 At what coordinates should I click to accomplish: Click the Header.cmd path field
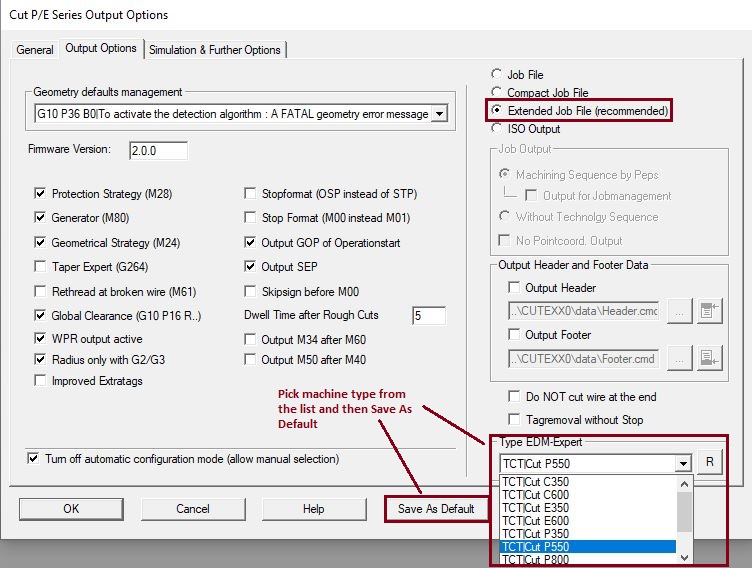tap(584, 311)
